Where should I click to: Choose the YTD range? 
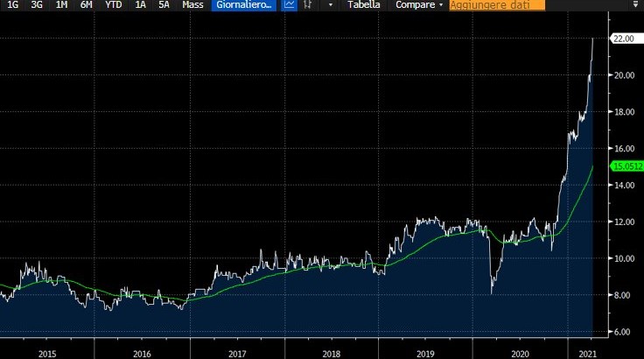pyautogui.click(x=114, y=5)
